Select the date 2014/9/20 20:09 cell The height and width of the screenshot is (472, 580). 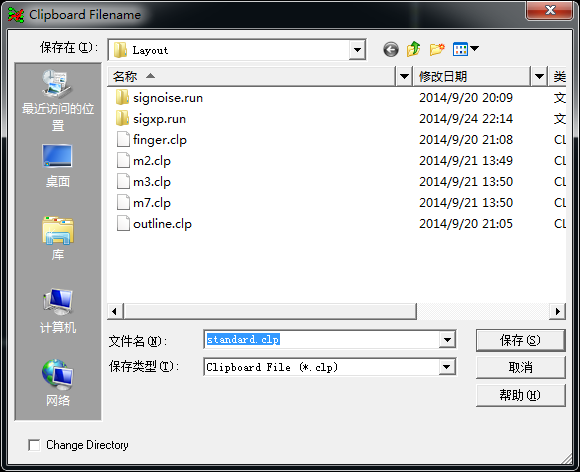[x=466, y=97]
